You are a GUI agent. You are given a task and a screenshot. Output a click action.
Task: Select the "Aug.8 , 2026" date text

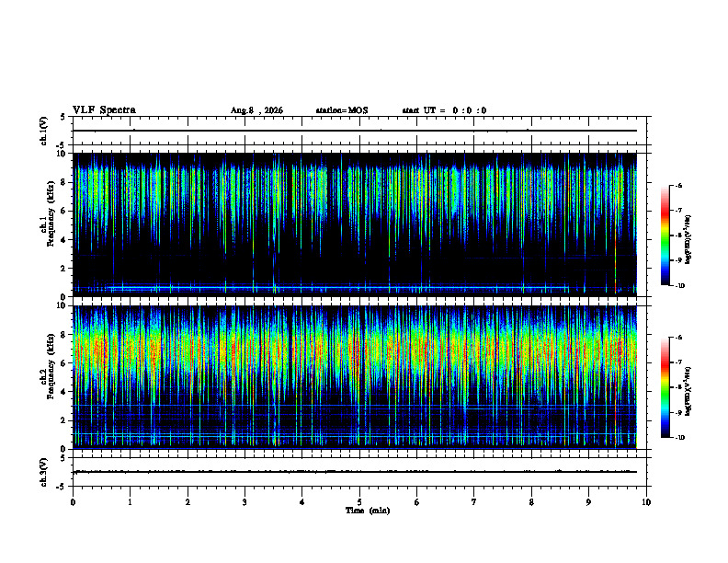(x=256, y=110)
